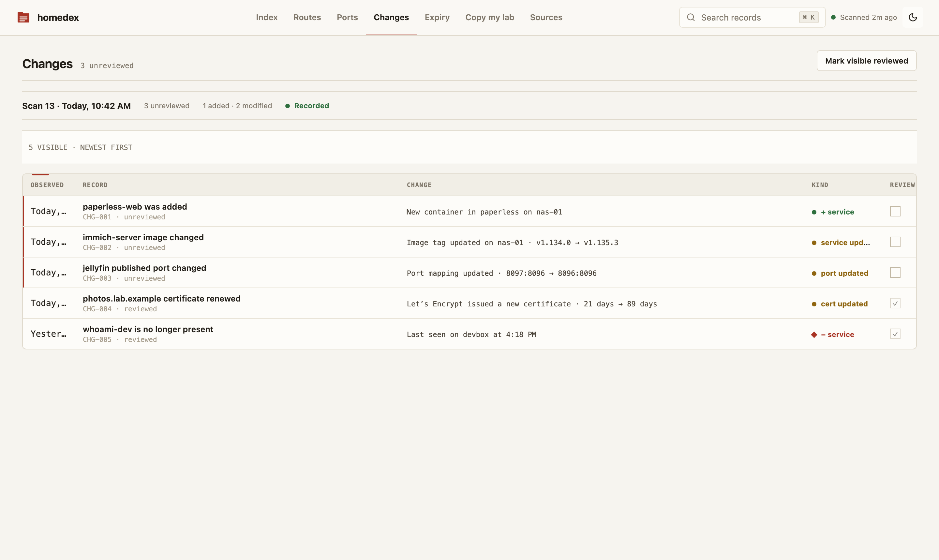
Task: Click the Kind column header
Action: 820,185
